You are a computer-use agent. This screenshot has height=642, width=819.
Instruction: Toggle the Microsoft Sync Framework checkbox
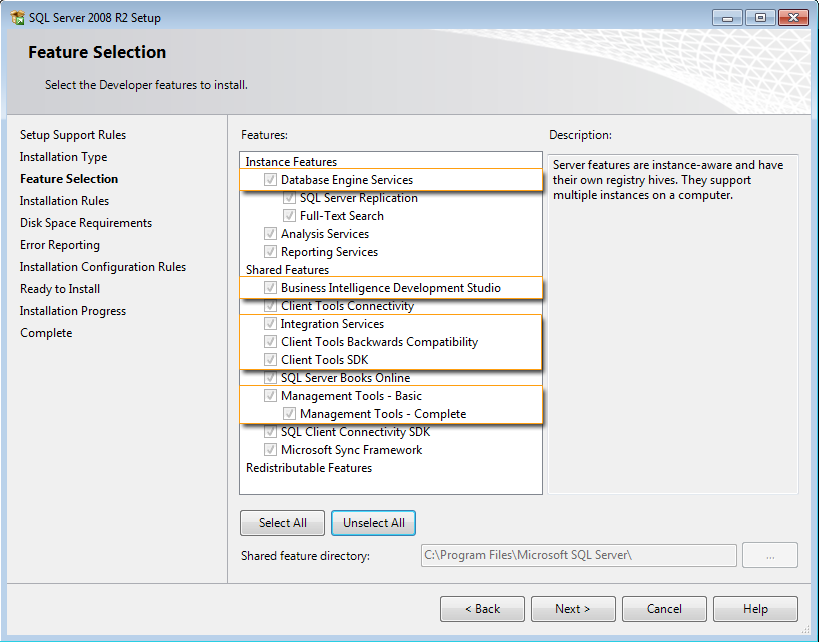click(x=270, y=450)
